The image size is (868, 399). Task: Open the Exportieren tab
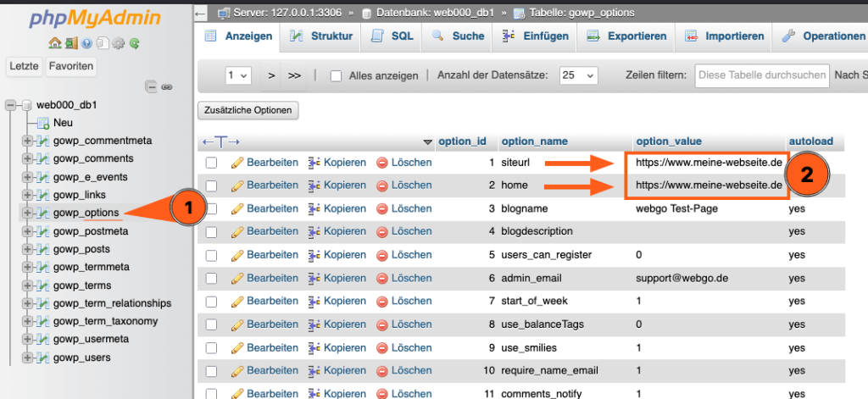coord(626,36)
